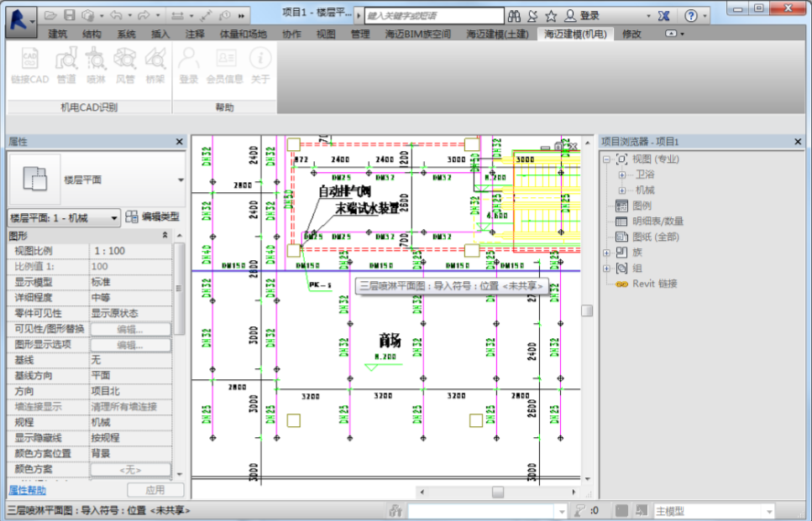812x521 pixels.
Task: Switch to the 注释 tab
Action: [x=195, y=34]
